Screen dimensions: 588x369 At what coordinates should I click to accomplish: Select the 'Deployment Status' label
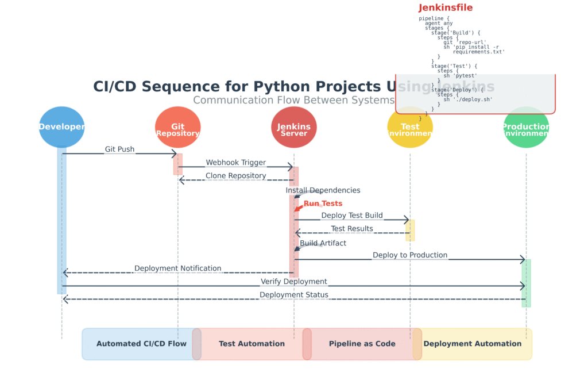tap(294, 295)
